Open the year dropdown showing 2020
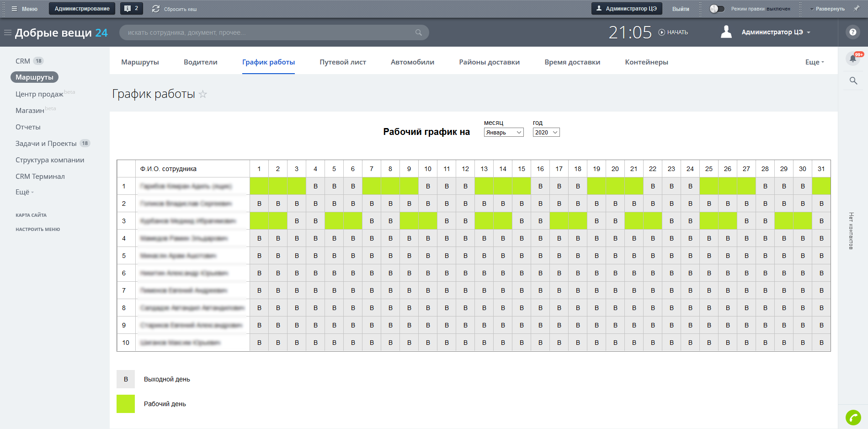Image resolution: width=868 pixels, height=429 pixels. [546, 133]
